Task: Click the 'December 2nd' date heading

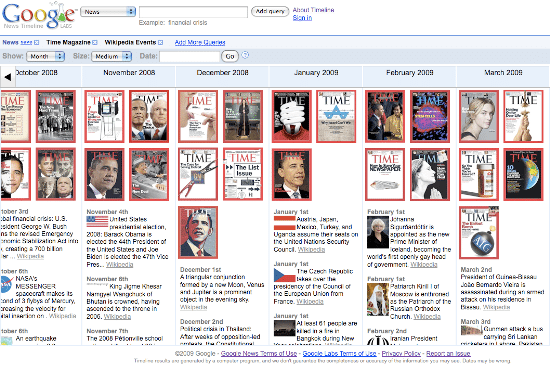Action: click(202, 321)
